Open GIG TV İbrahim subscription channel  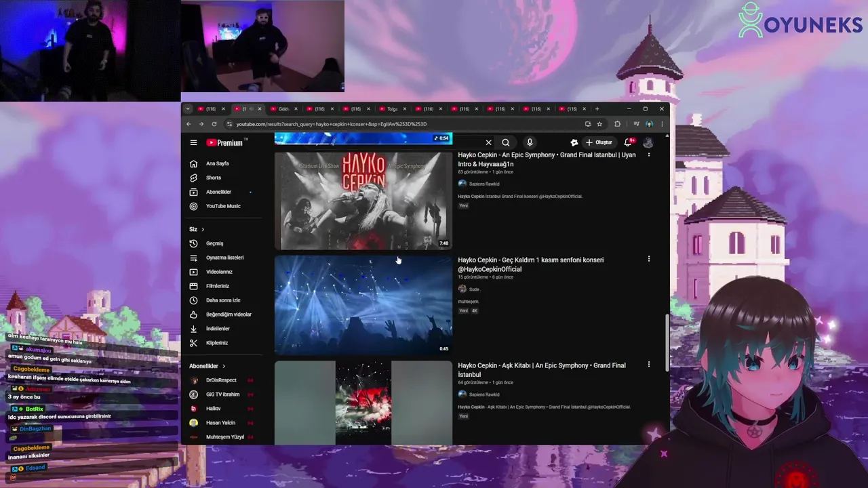coord(221,394)
